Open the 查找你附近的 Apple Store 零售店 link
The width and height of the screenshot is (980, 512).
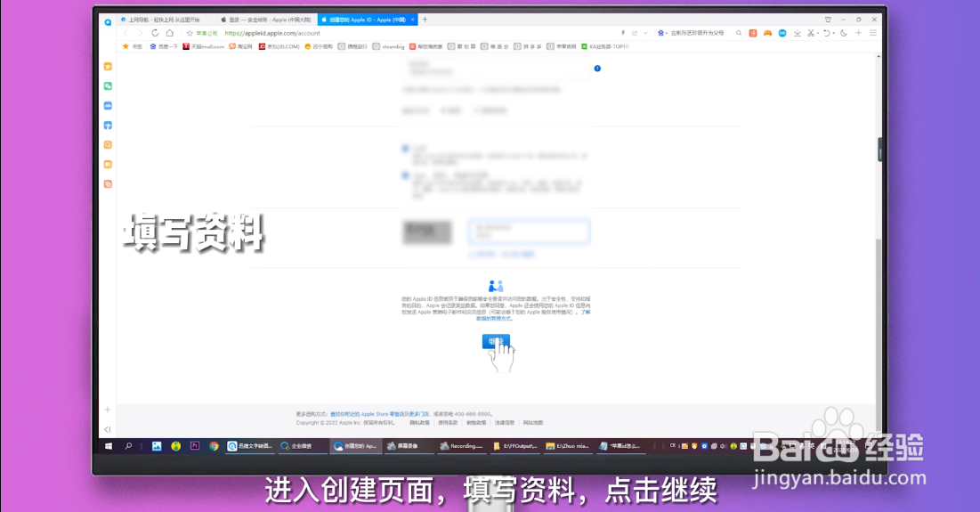coord(369,414)
